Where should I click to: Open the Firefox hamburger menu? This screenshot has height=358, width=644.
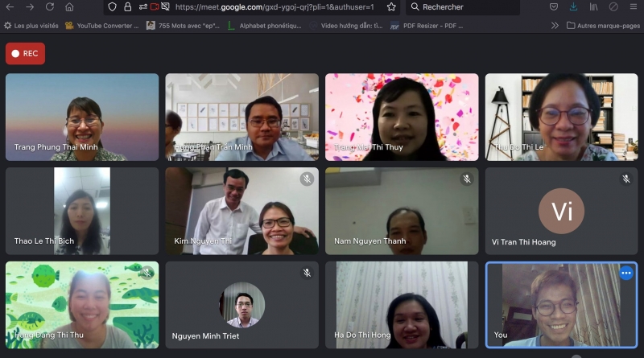[x=632, y=7]
